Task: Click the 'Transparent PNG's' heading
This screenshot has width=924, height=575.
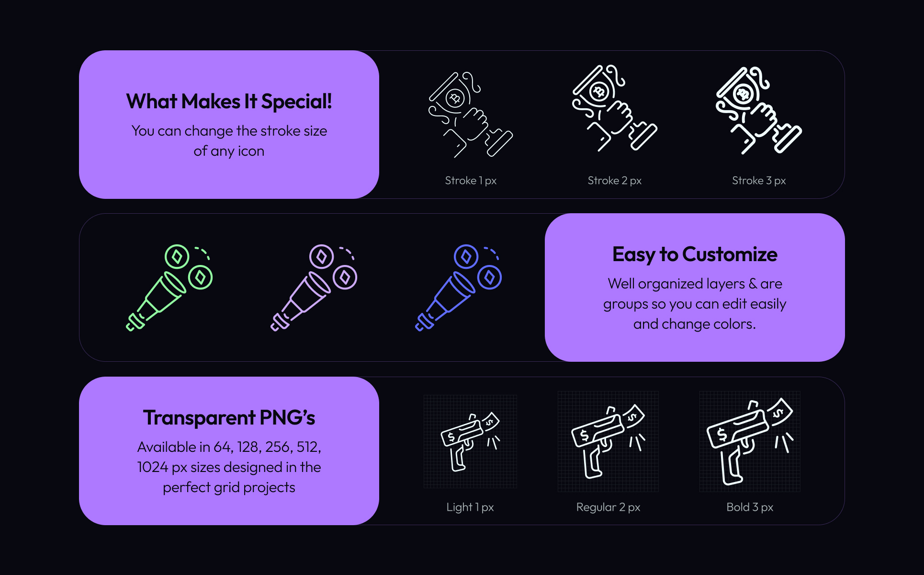Action: [229, 418]
